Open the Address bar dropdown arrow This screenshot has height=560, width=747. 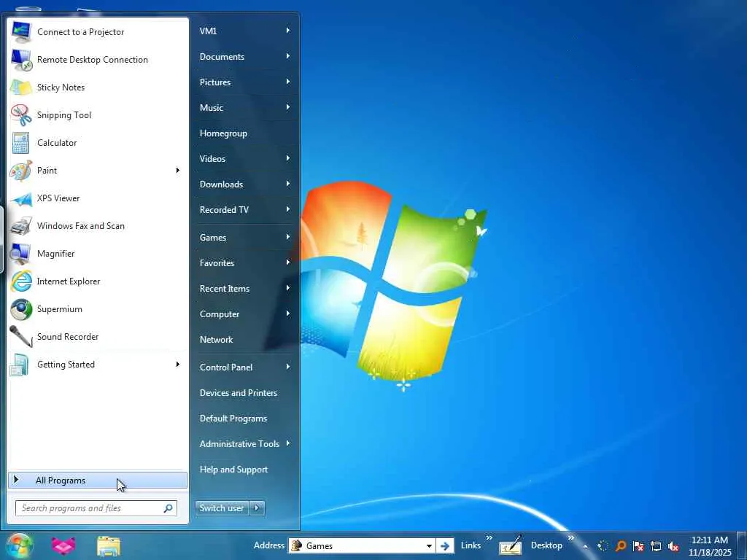point(429,545)
